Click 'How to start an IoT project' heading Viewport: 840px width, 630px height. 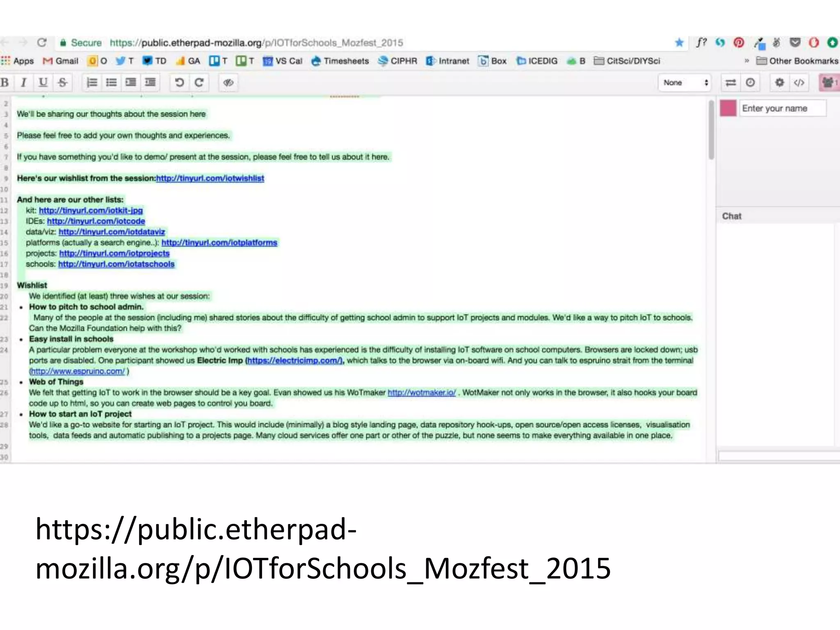coord(80,414)
